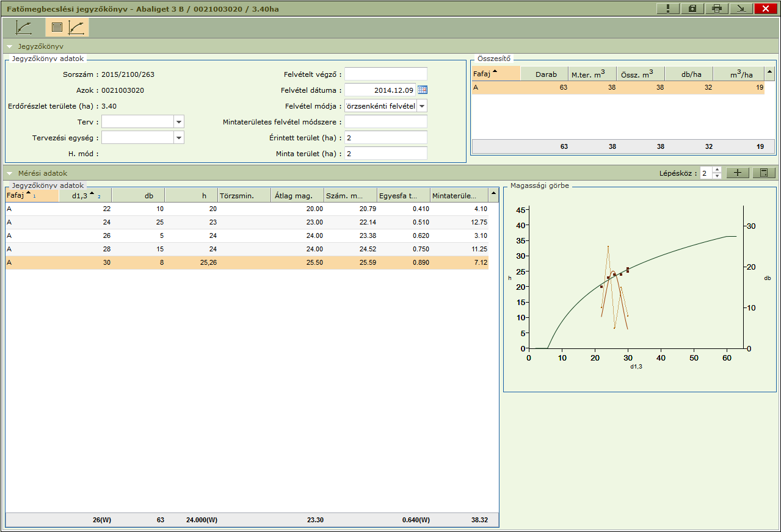This screenshot has height=532, width=781.
Task: Select the species A row in Összesítő
Action: (x=618, y=88)
